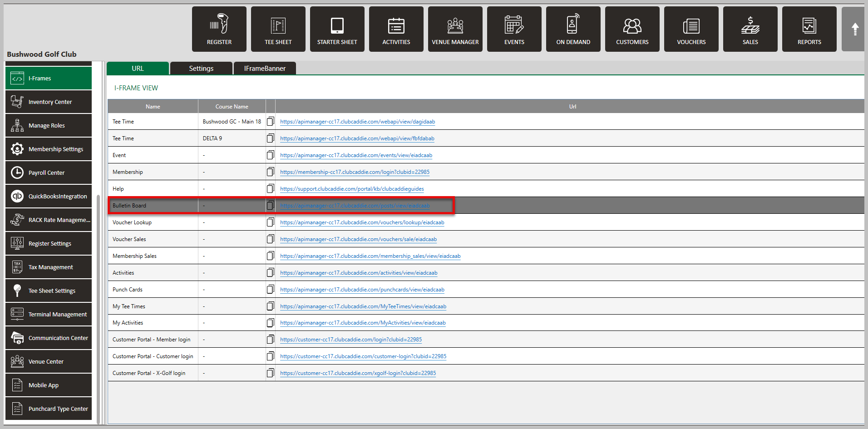
Task: Open the On Demand module
Action: (573, 29)
